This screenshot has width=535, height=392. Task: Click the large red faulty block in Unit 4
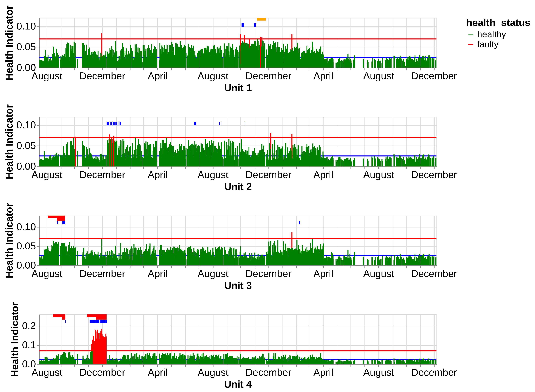(100, 349)
